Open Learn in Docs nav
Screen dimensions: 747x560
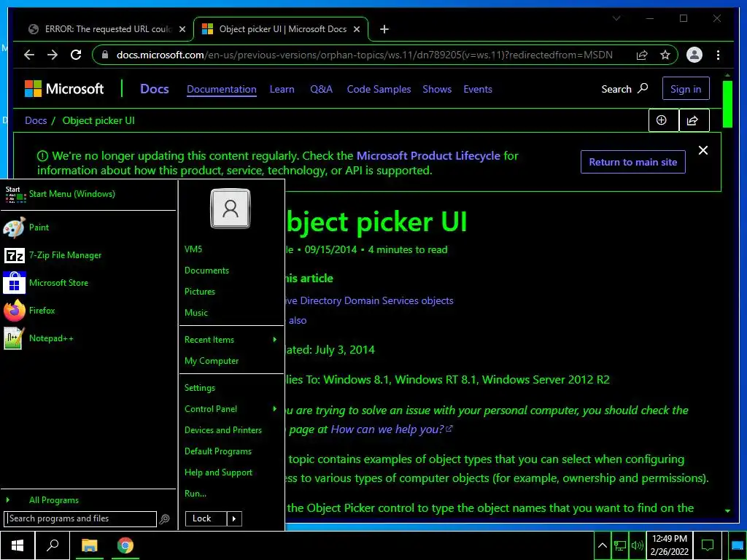point(282,89)
